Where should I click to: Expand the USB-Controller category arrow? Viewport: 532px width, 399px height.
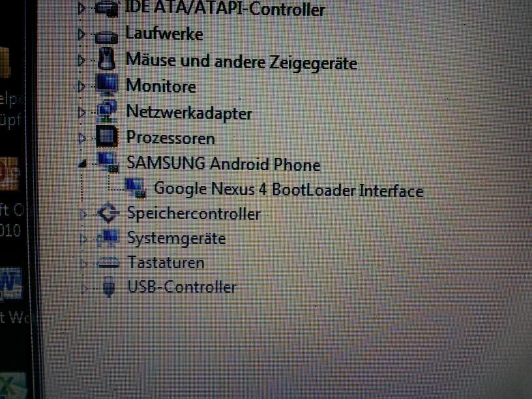tap(84, 288)
